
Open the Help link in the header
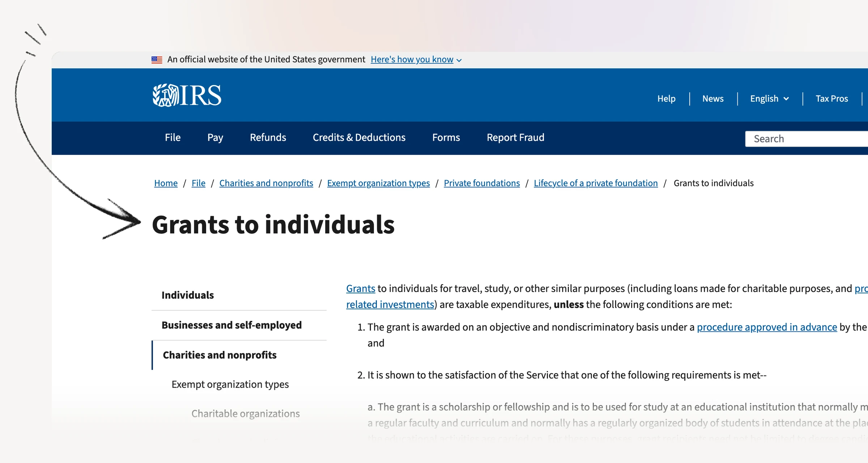coord(666,98)
